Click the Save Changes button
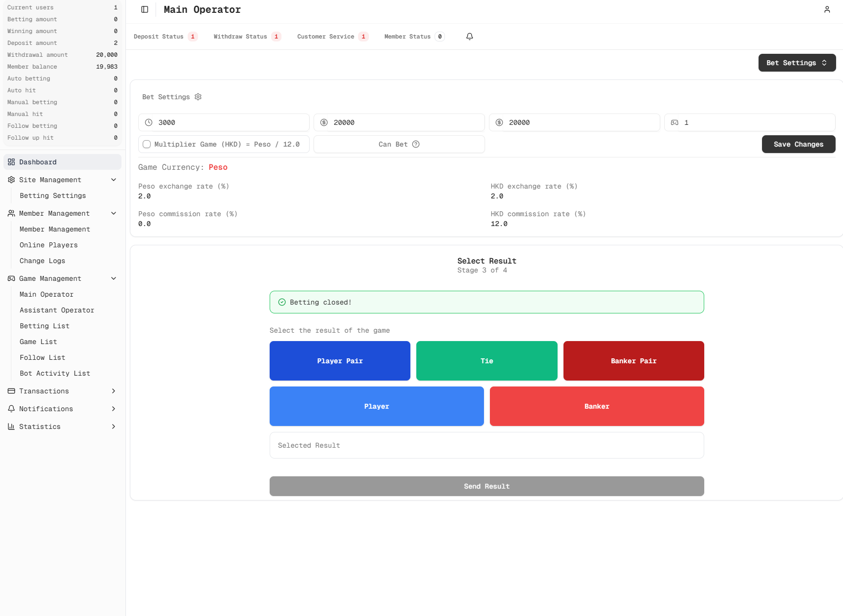The image size is (843, 616). point(798,144)
